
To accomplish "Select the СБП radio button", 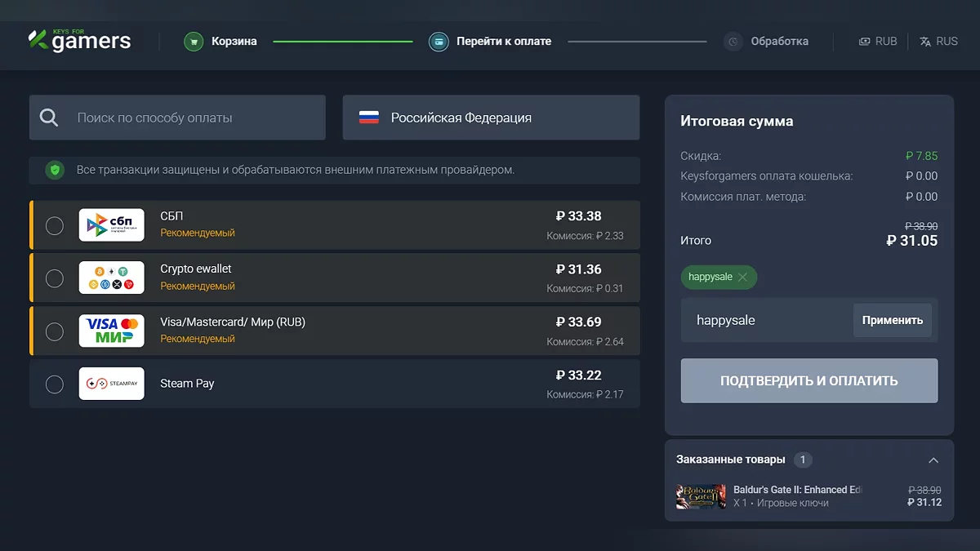I will (x=55, y=226).
